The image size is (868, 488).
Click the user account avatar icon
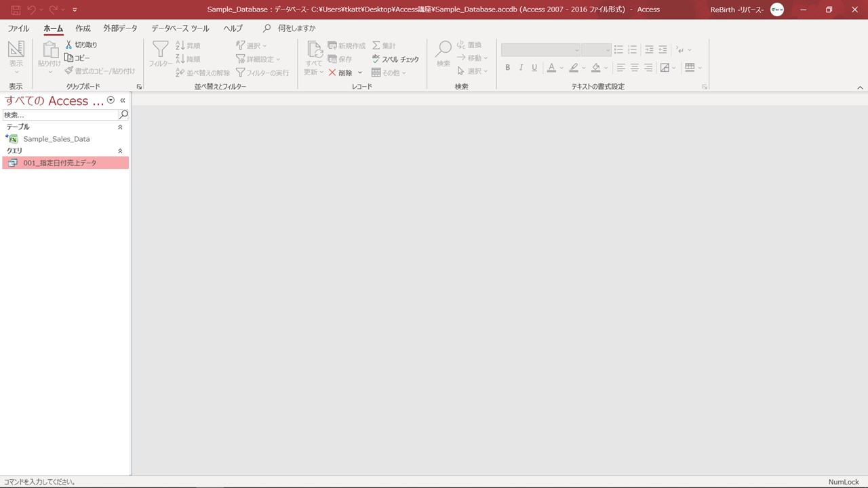[x=777, y=9]
